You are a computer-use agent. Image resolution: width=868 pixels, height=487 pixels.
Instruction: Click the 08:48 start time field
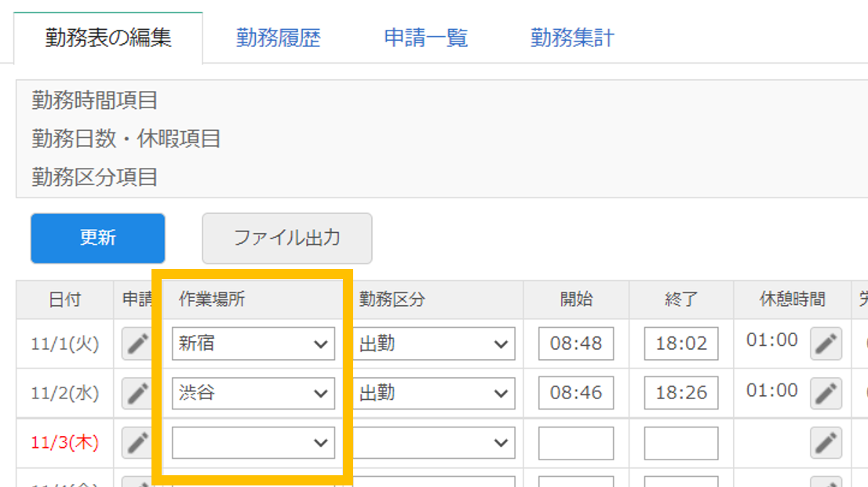pos(575,343)
